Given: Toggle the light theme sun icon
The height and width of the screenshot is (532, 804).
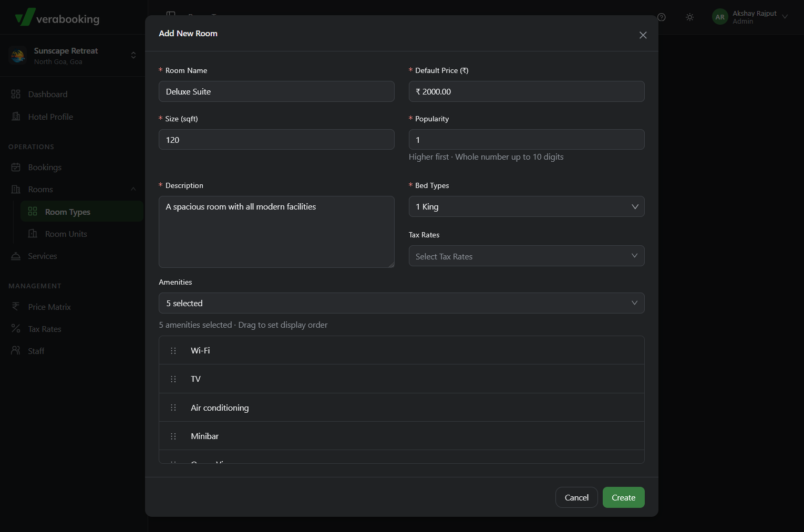Looking at the screenshot, I should pos(690,17).
